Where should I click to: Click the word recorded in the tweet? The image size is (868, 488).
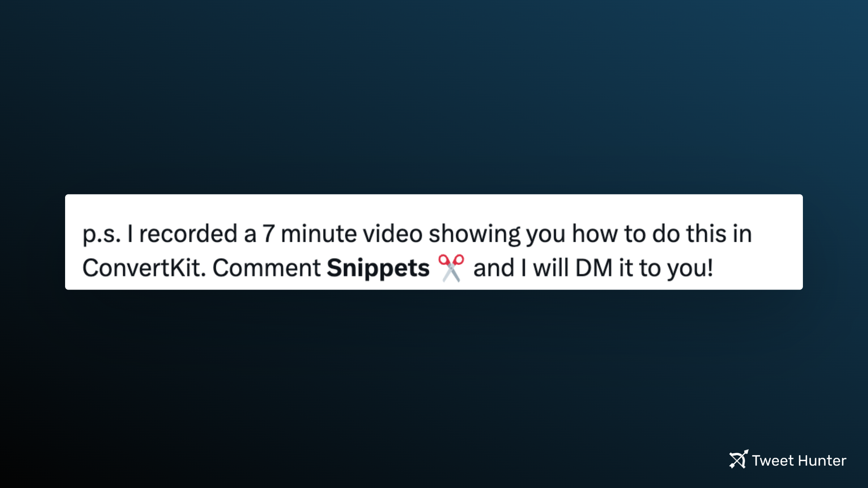(x=188, y=234)
